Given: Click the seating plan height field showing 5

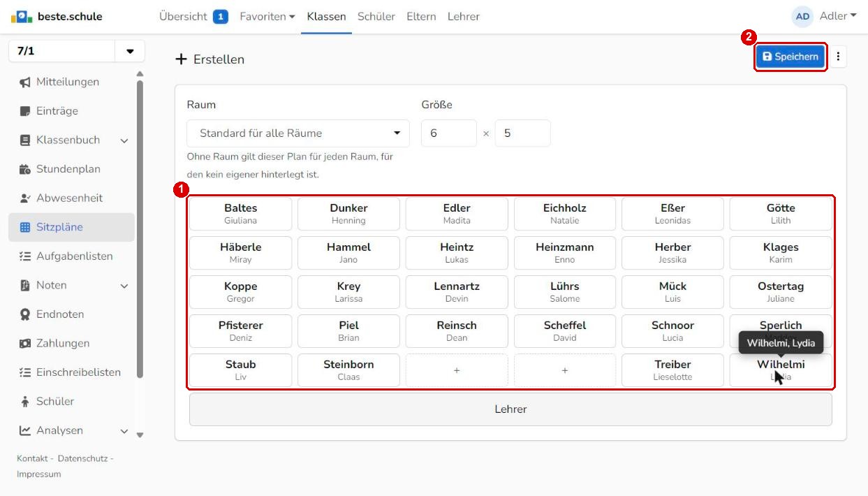Looking at the screenshot, I should pos(523,133).
